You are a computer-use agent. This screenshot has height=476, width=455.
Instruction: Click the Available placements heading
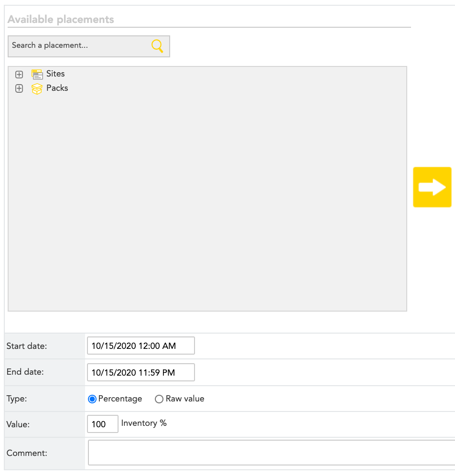(61, 20)
